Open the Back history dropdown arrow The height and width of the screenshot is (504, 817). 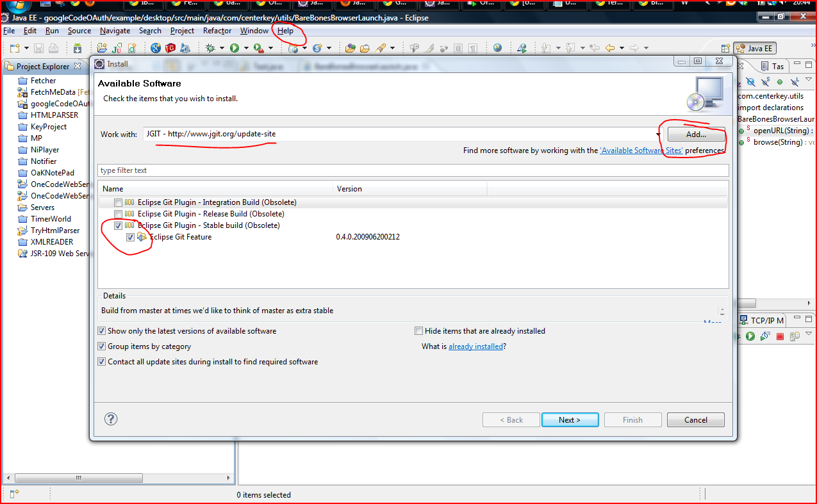[x=622, y=48]
